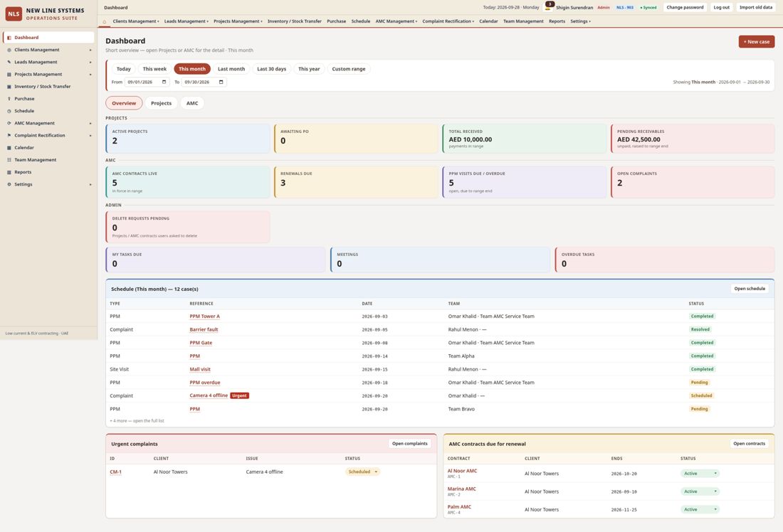Image resolution: width=783 pixels, height=532 pixels.
Task: Select the This month date range
Action: (191, 69)
